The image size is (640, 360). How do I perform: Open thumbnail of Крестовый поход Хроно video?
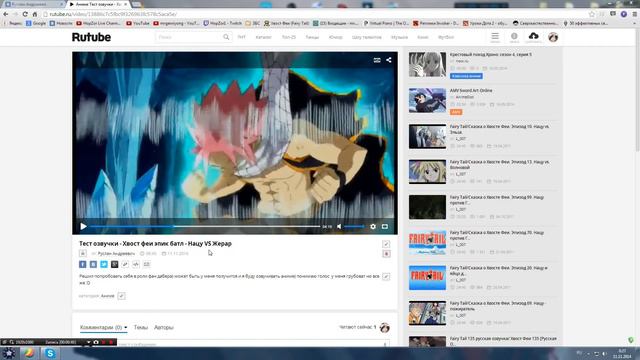coord(427,64)
